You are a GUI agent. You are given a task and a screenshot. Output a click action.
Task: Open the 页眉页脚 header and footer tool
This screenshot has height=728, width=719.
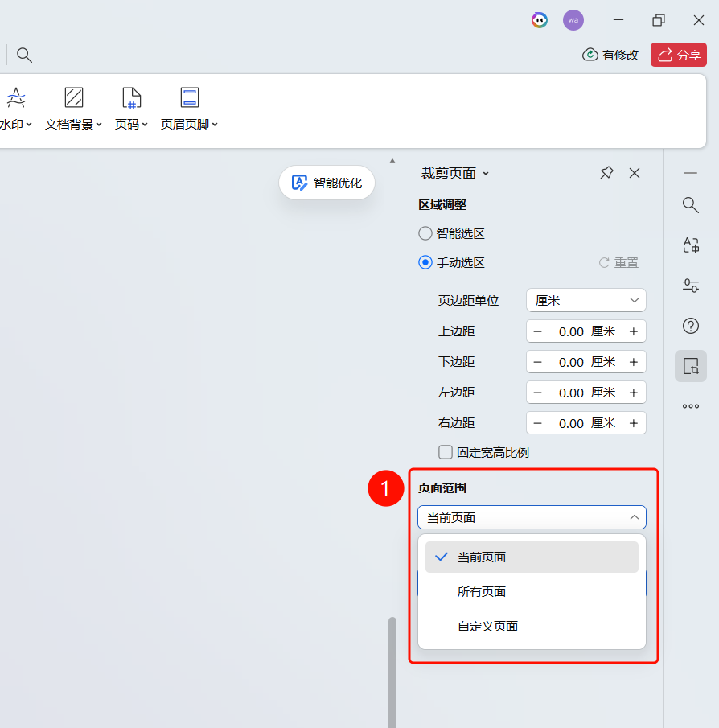coord(189,109)
